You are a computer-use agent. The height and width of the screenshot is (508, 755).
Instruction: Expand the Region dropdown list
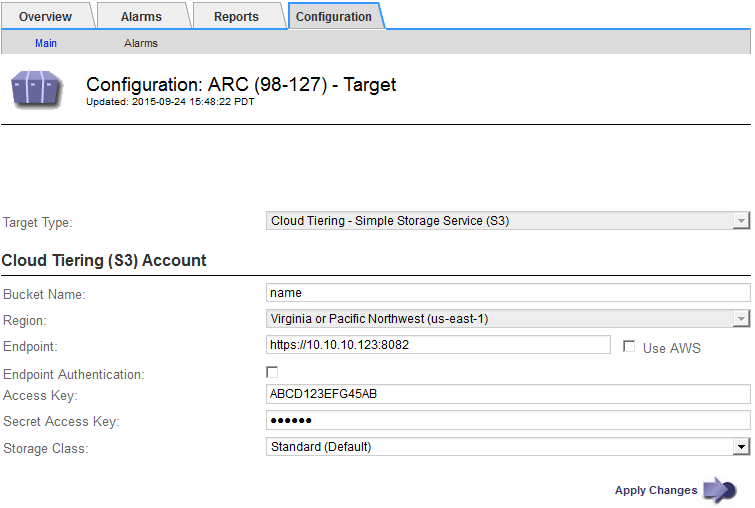(508, 319)
